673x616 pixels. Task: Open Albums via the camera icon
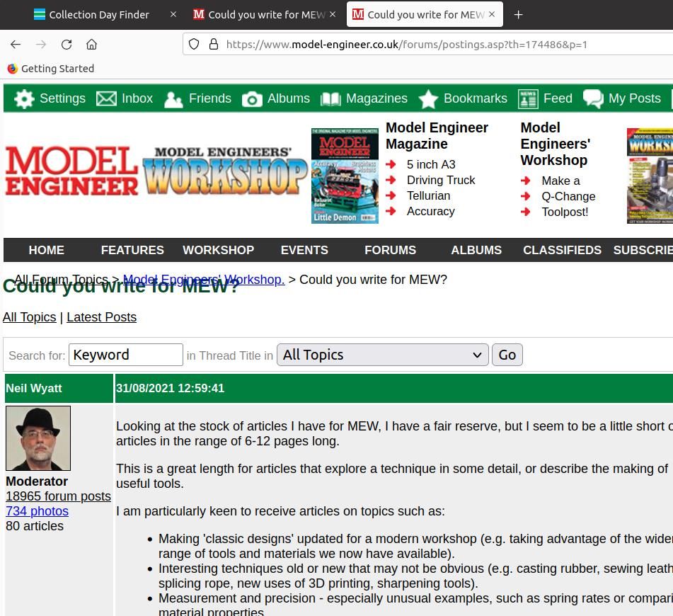[x=252, y=99]
